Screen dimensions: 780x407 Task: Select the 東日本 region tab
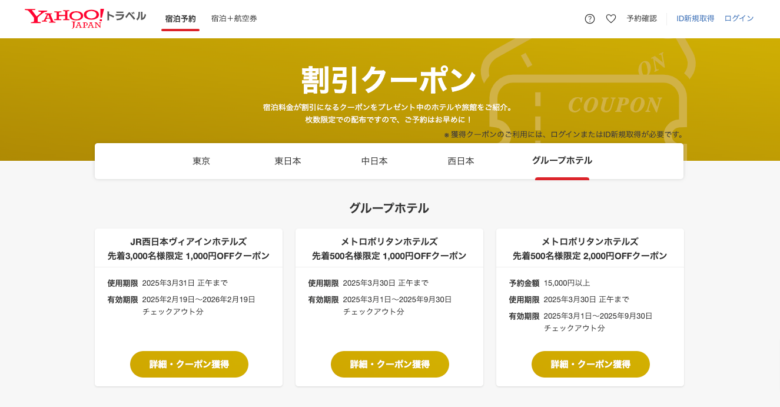pyautogui.click(x=288, y=161)
